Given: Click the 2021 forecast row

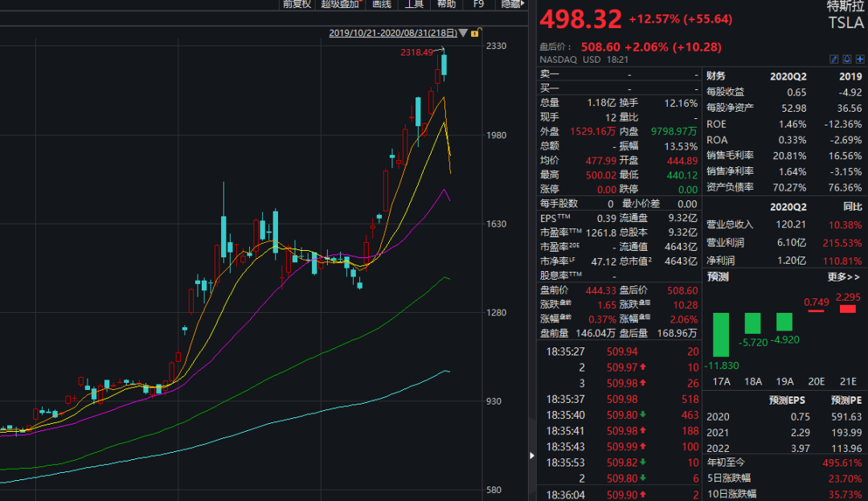Looking at the screenshot, I should click(x=784, y=433).
